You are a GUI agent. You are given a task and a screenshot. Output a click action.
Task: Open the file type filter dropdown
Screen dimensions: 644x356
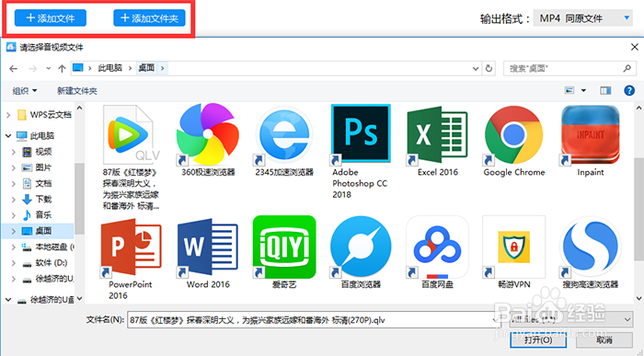[571, 319]
